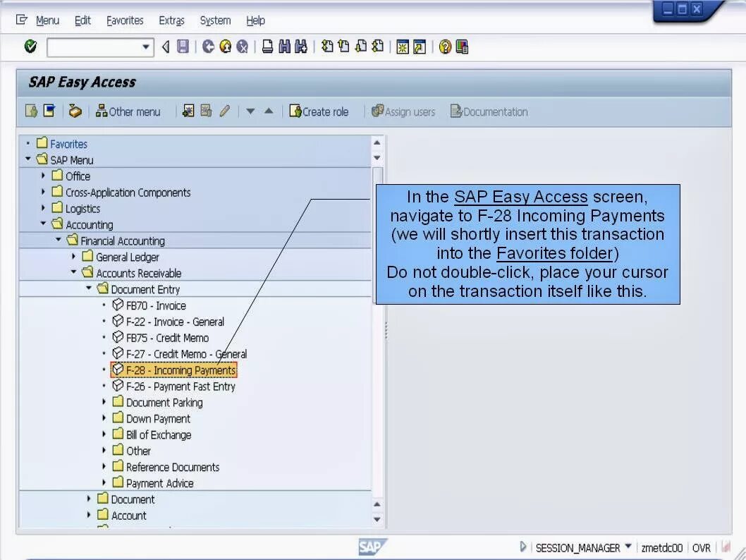Screen dimensions: 746x560
Task: Click the Customize Local Layout icon
Action: coord(462,47)
